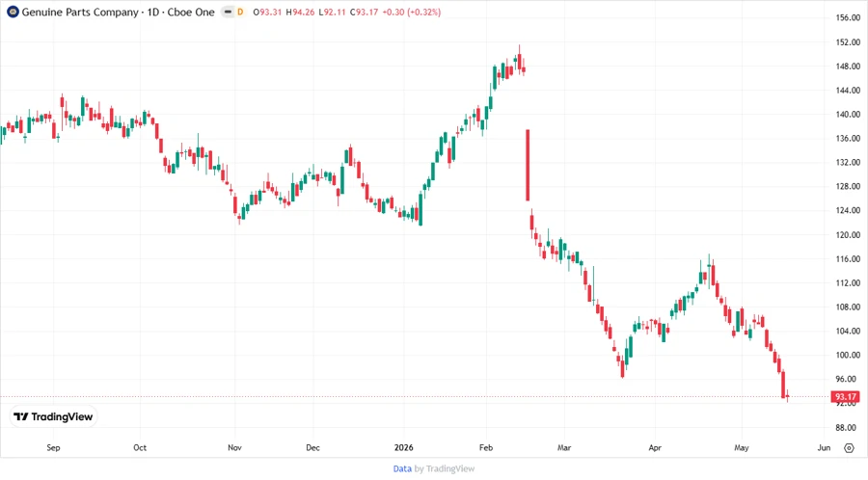Click the Oct date axis label
868x480 pixels.
[x=140, y=447]
